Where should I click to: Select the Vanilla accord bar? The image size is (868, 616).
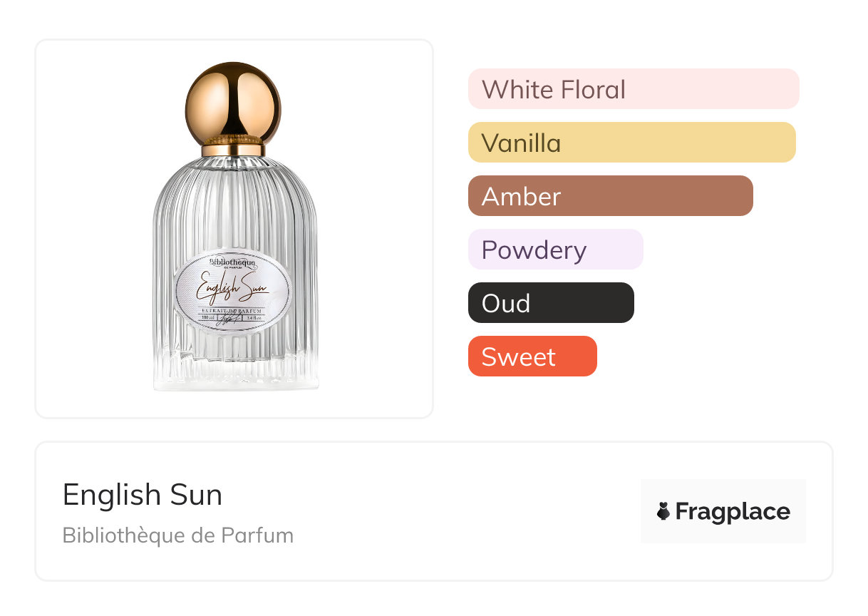(631, 143)
